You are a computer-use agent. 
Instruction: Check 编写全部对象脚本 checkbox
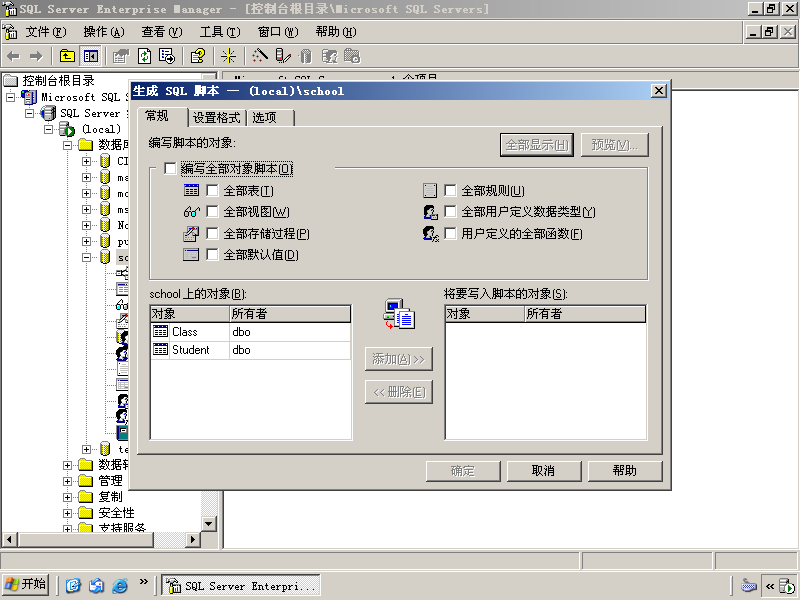170,168
